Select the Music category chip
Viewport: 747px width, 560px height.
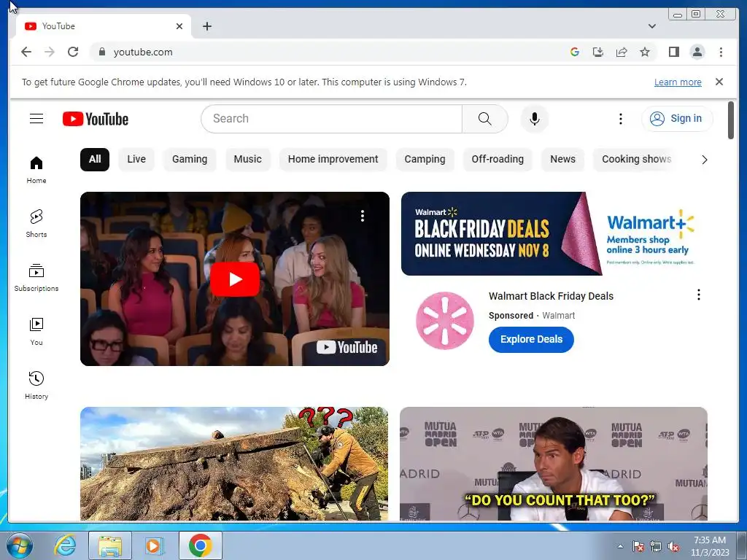248,159
